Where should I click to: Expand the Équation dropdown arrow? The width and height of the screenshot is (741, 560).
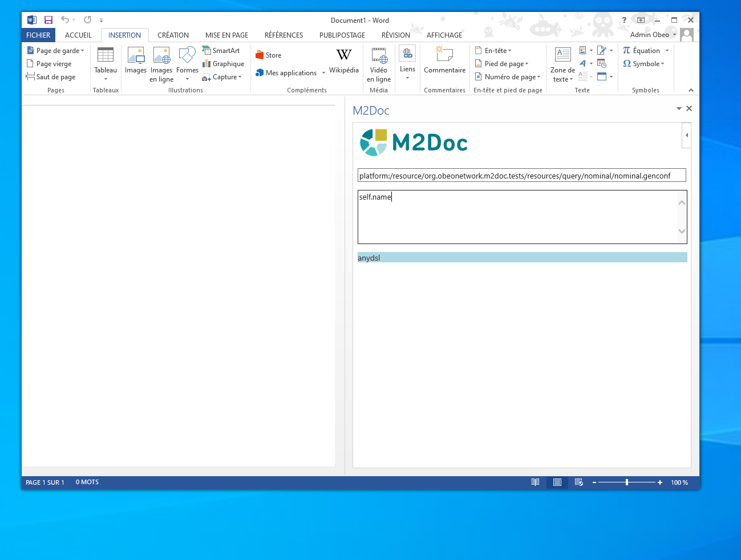click(x=667, y=51)
